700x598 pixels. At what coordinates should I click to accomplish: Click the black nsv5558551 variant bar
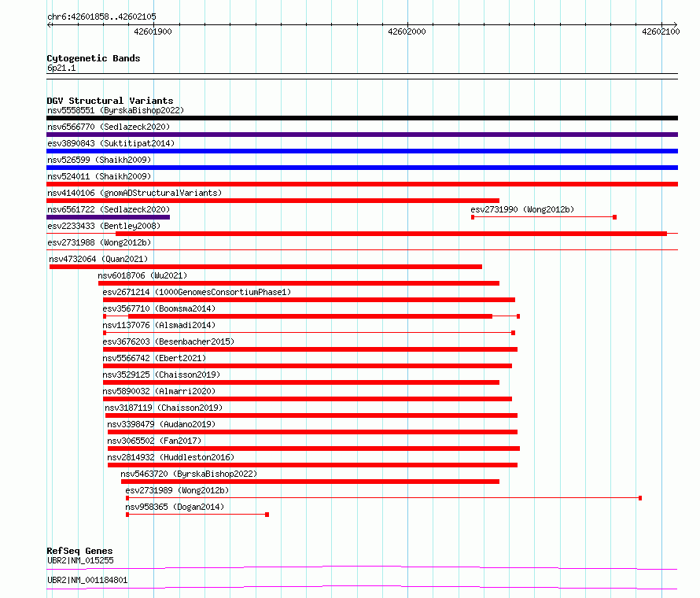point(362,118)
